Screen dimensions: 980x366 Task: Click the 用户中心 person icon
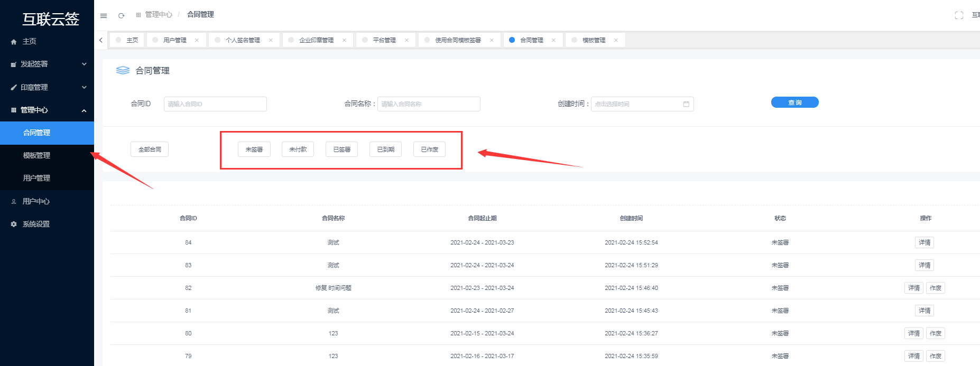pos(14,202)
